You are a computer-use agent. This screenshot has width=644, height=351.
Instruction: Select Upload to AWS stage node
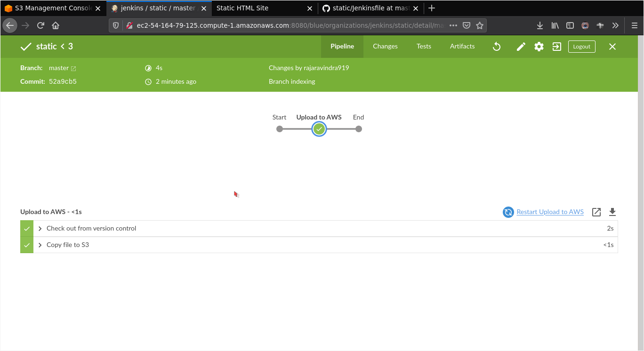(x=319, y=129)
